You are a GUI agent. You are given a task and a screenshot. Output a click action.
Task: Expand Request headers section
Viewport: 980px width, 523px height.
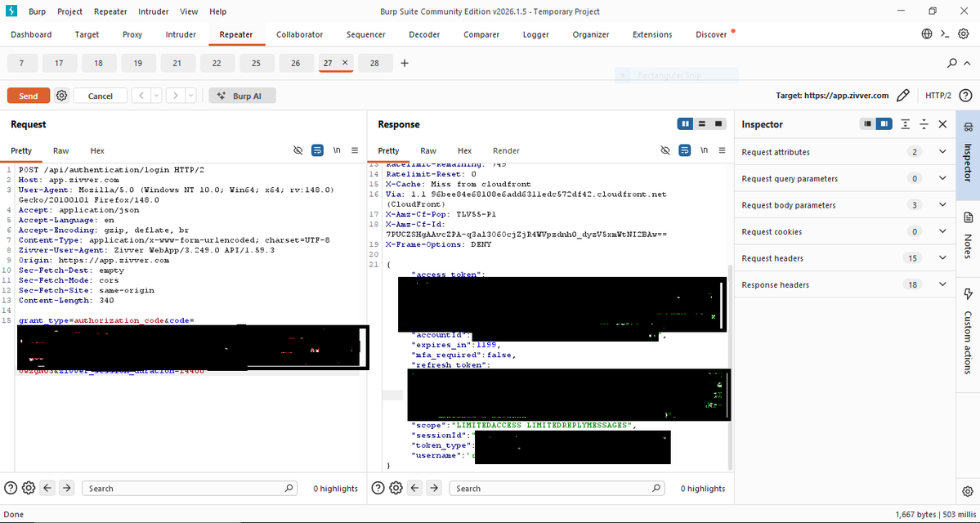click(x=943, y=258)
